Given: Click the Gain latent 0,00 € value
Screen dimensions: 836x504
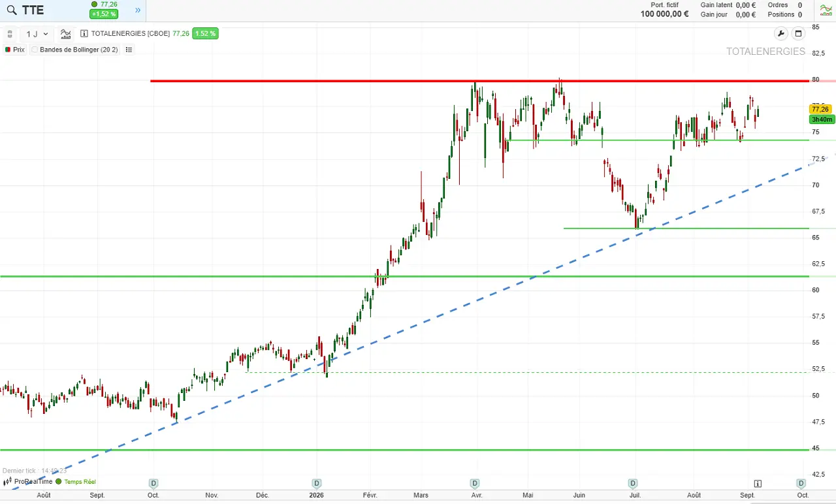Looking at the screenshot, I should [x=746, y=5].
